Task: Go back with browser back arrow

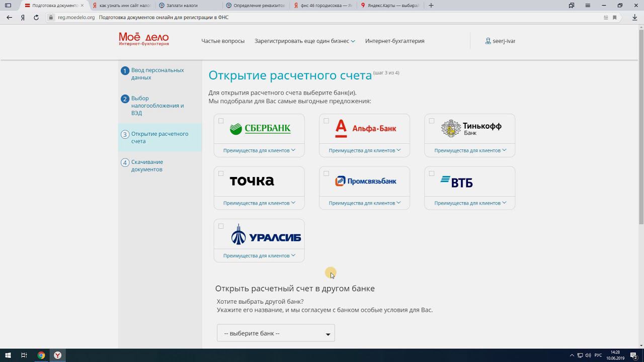Action: click(9, 17)
